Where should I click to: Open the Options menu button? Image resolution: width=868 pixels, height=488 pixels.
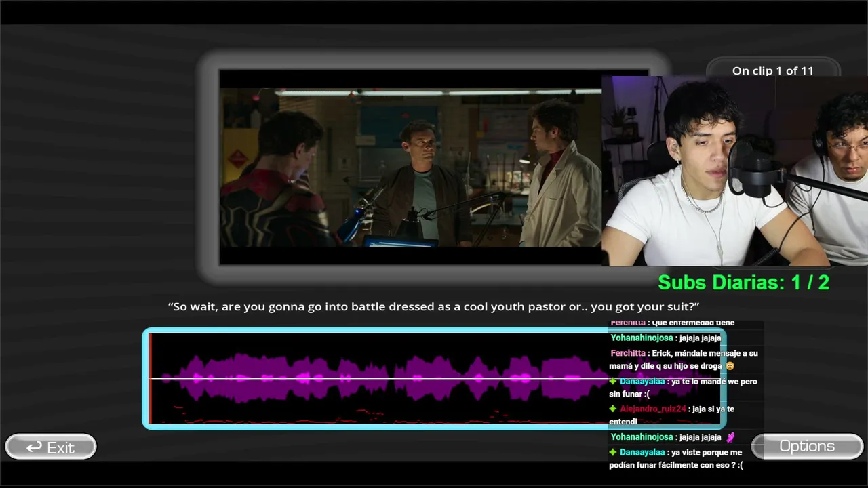(x=807, y=447)
